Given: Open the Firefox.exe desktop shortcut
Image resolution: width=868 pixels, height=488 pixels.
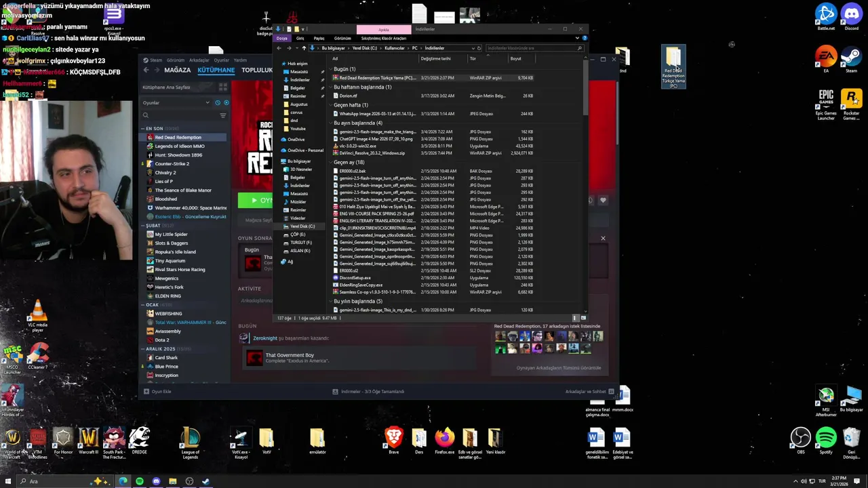Looking at the screenshot, I should tap(445, 440).
